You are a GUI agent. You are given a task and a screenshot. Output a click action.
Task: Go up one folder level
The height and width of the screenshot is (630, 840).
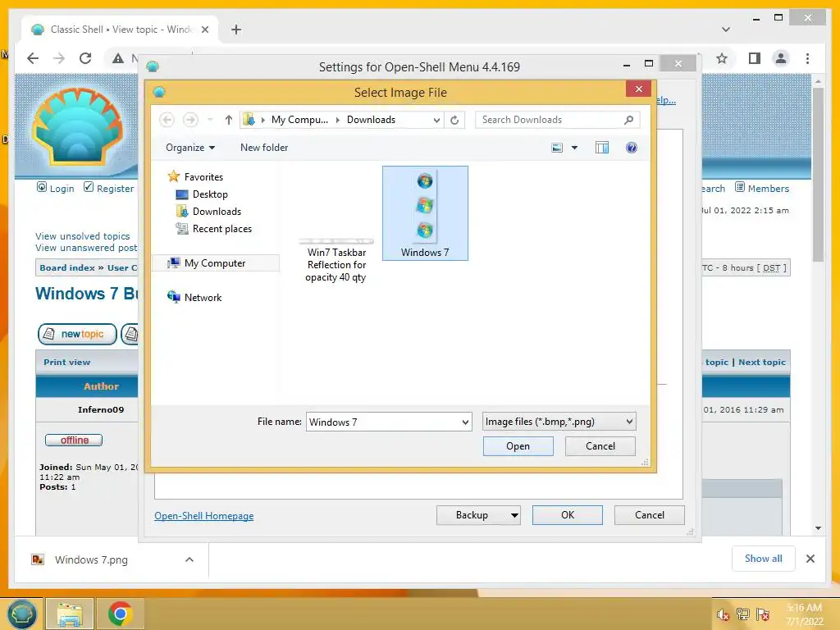click(x=229, y=120)
